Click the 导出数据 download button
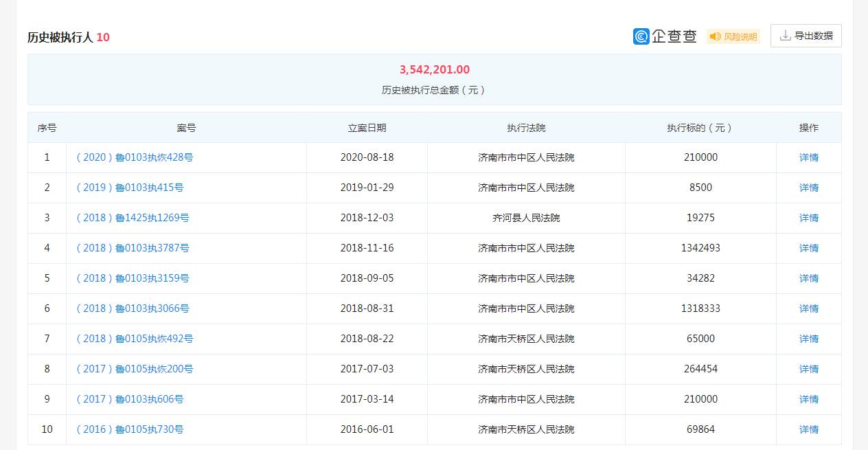Screen dimensions: 868x450 pos(806,36)
